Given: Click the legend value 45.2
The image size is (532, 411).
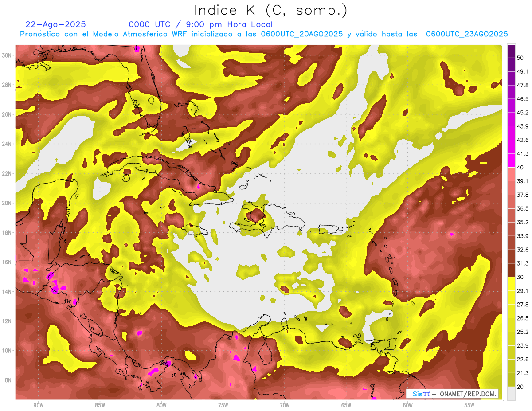Looking at the screenshot, I should [523, 113].
